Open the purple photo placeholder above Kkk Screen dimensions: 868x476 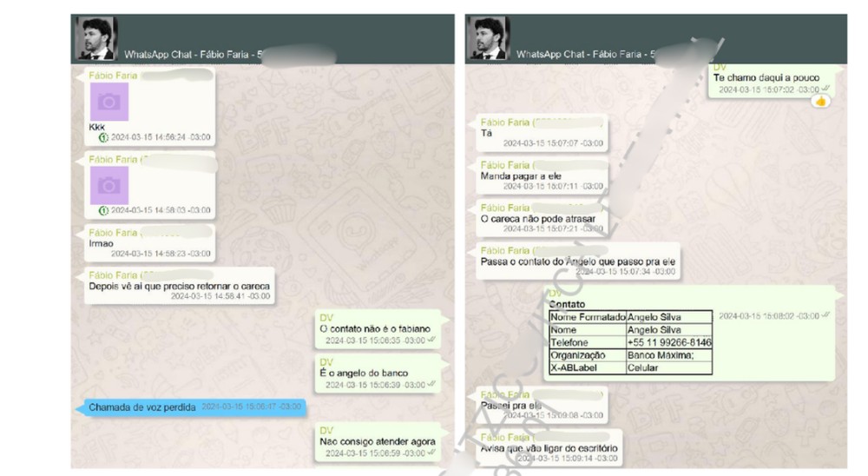109,102
